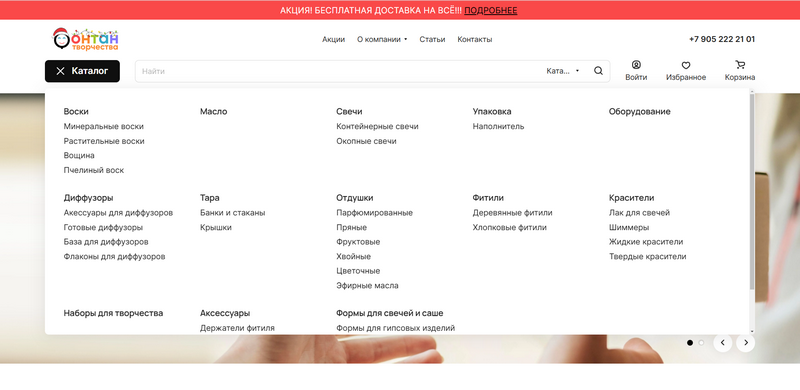
Task: Open Парфюмированные subcategory
Action: pos(374,212)
